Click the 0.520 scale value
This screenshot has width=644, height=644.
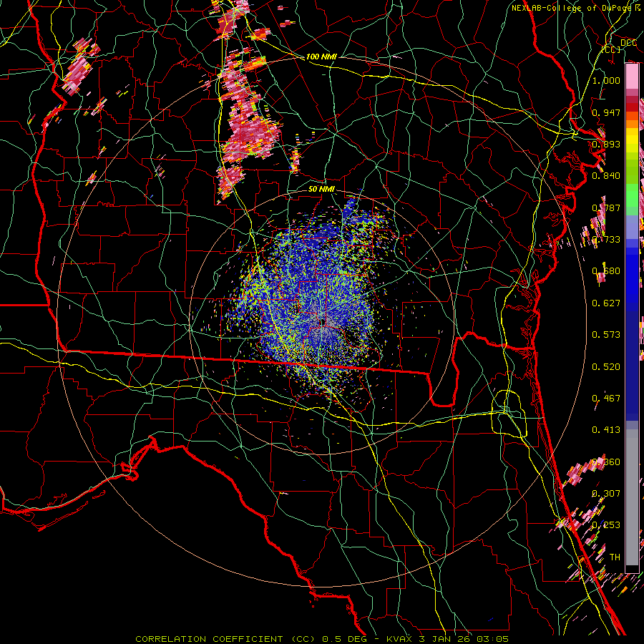pyautogui.click(x=606, y=367)
